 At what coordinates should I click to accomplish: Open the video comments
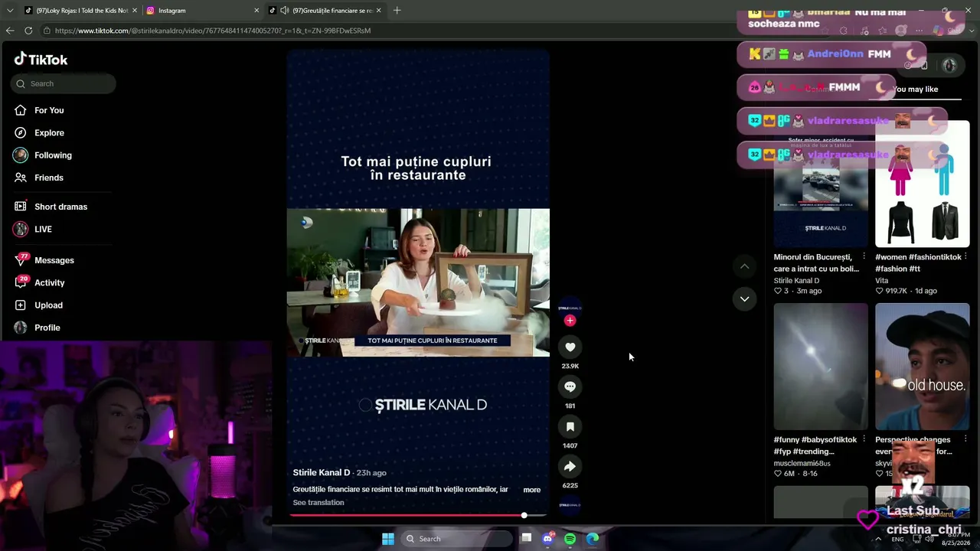[570, 387]
